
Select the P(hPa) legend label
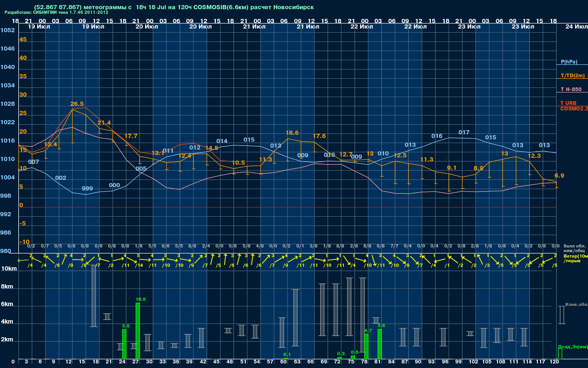(x=569, y=62)
